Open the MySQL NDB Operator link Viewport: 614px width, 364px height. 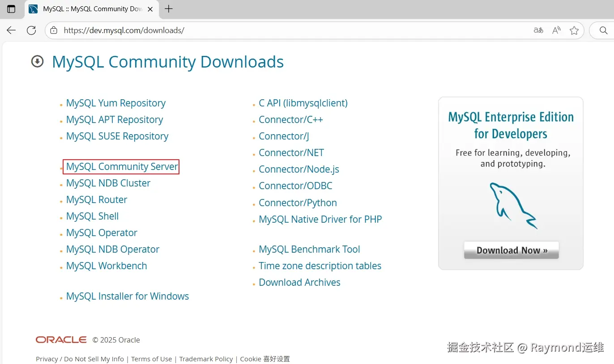click(113, 250)
